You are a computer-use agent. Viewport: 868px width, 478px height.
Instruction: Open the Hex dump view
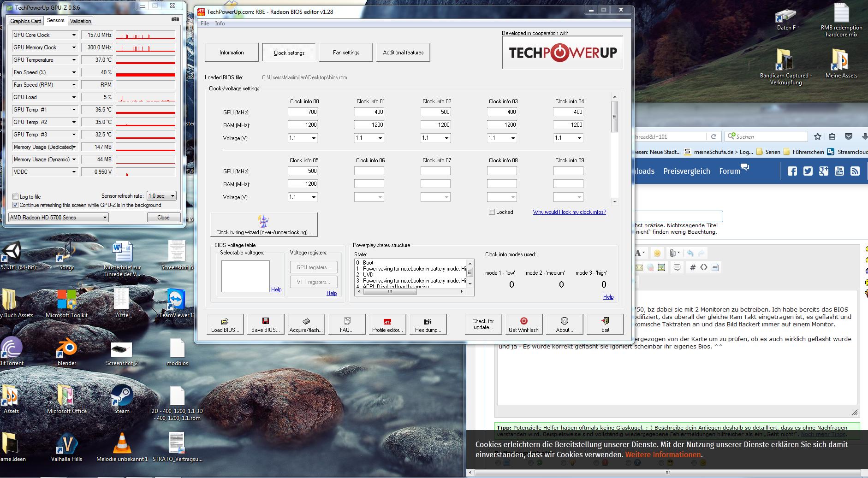coord(428,325)
